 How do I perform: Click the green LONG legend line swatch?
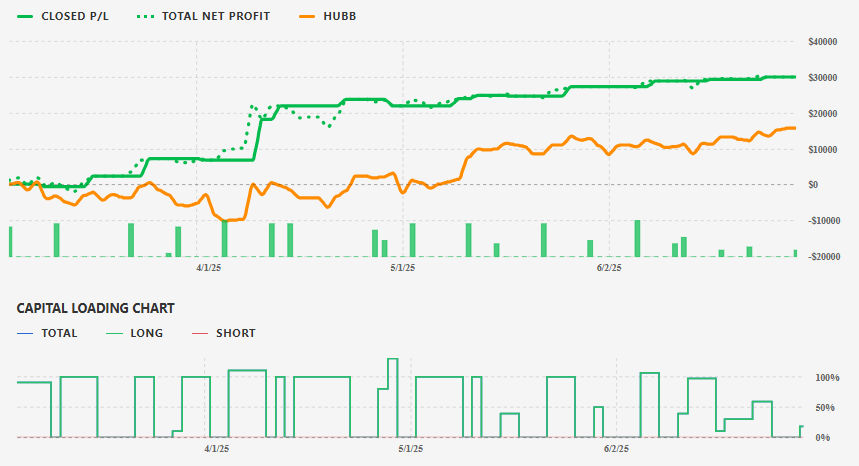(114, 333)
